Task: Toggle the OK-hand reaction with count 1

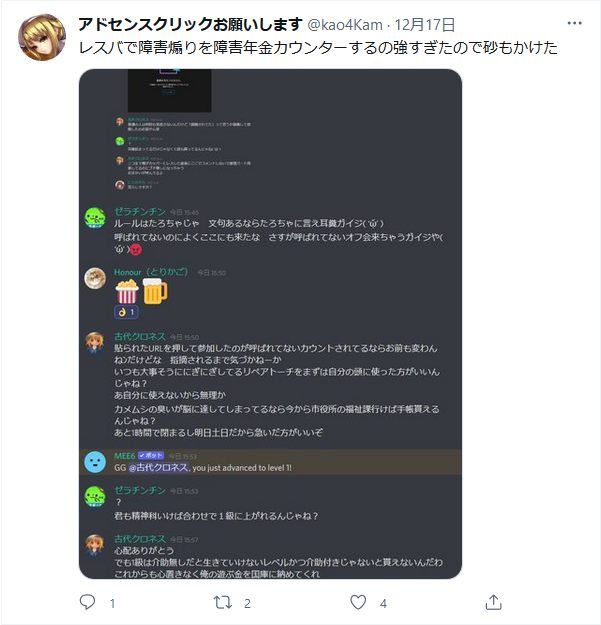Action: click(126, 312)
